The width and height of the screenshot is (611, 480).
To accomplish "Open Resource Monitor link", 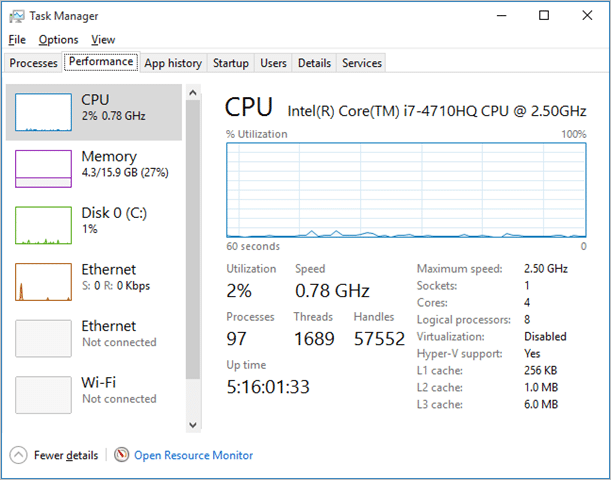I will coord(193,455).
